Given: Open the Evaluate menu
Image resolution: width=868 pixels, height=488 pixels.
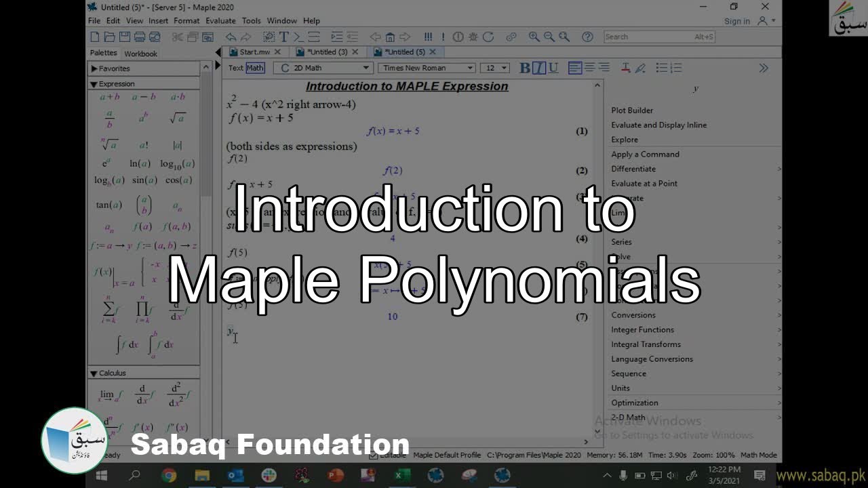Looking at the screenshot, I should pos(220,21).
